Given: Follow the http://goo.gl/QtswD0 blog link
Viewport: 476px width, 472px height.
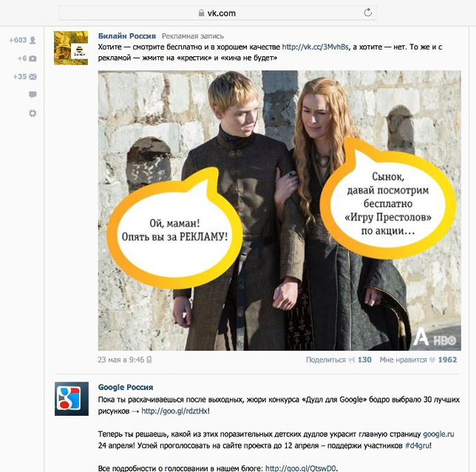Looking at the screenshot, I should tap(301, 468).
